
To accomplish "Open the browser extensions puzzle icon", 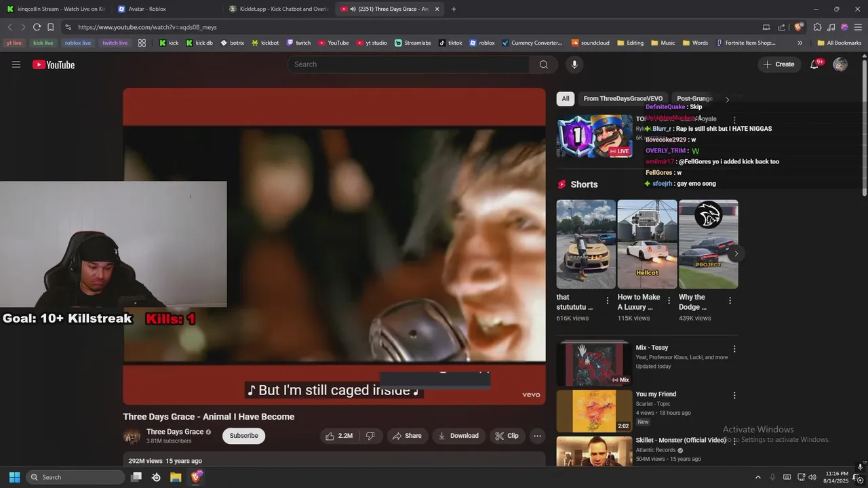I will [817, 27].
